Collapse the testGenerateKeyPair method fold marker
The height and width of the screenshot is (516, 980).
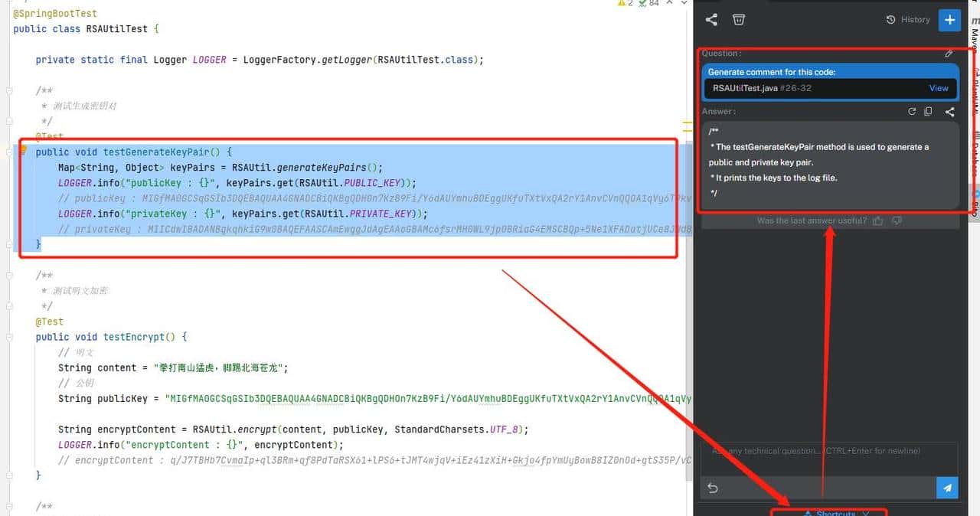pos(9,152)
